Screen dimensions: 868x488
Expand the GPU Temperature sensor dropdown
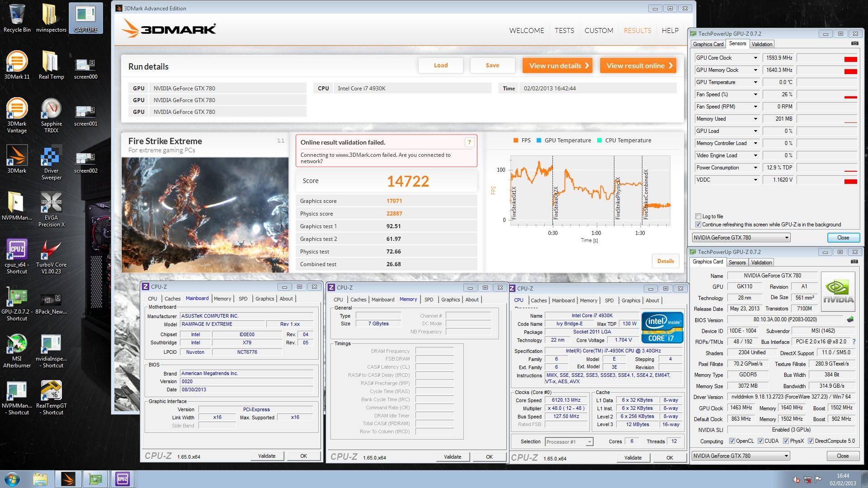[755, 82]
